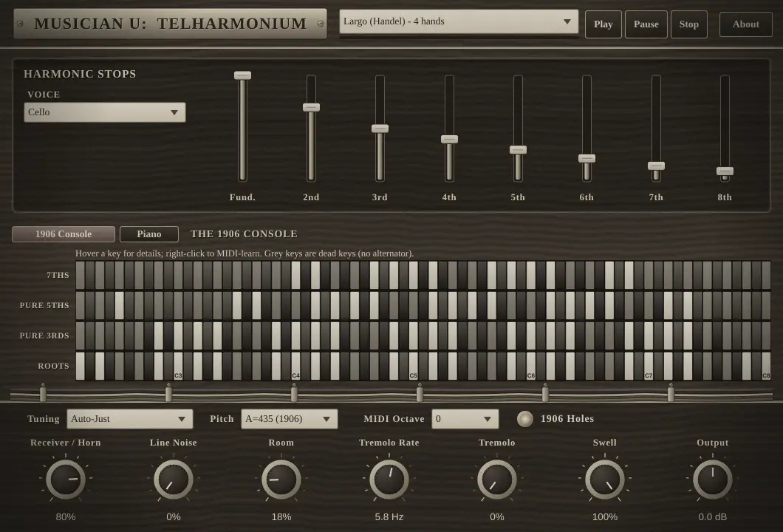
Task: Click the 8th harmonic slider handle
Action: click(725, 171)
